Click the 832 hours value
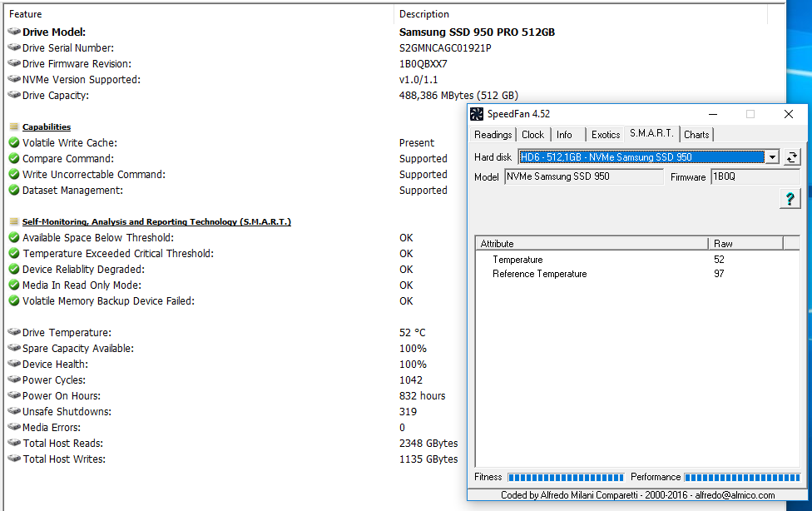This screenshot has width=812, height=511. point(422,396)
